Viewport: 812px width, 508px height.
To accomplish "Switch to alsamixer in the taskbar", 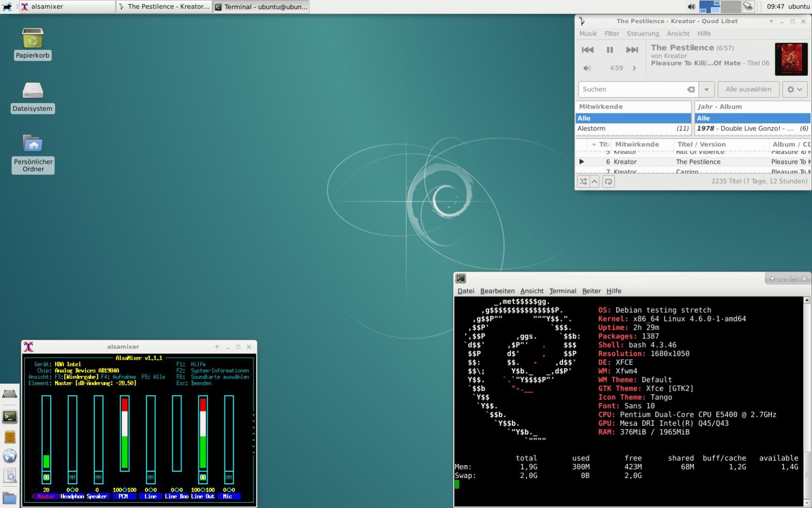I will [x=67, y=7].
